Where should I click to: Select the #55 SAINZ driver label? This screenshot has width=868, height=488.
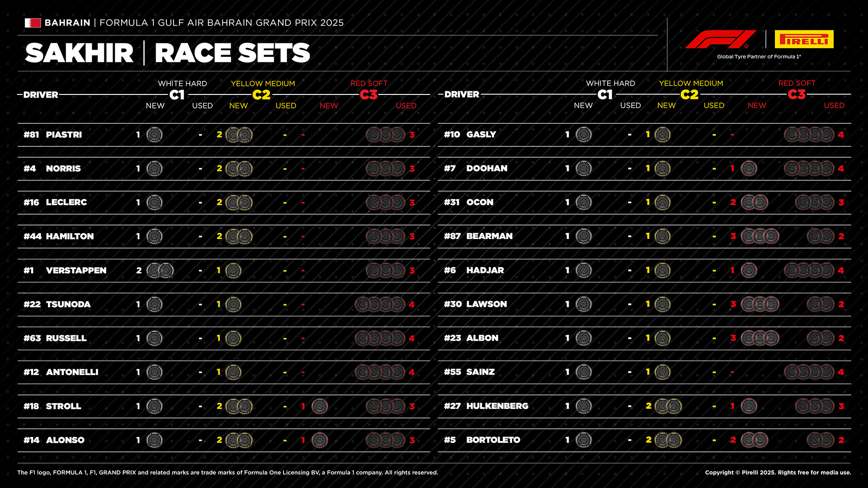pos(469,372)
